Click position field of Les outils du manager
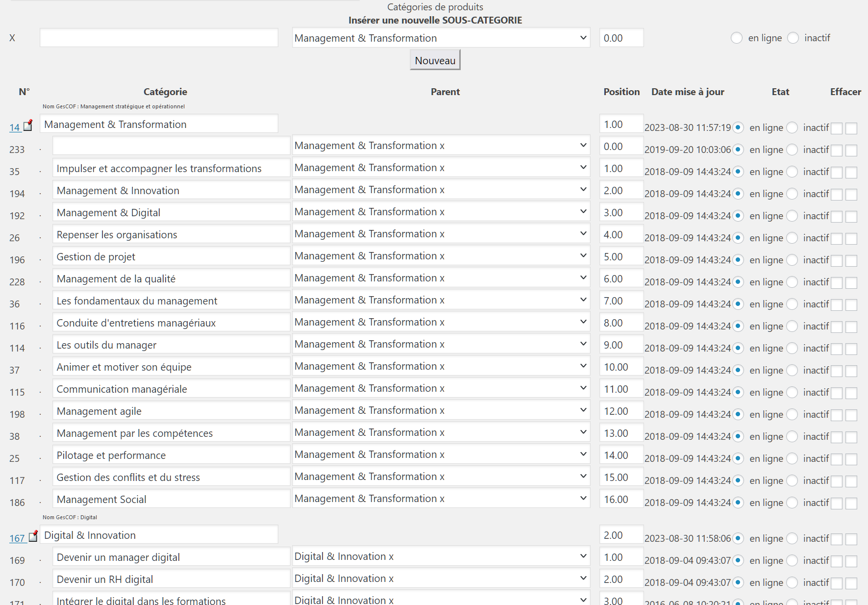 pos(621,345)
